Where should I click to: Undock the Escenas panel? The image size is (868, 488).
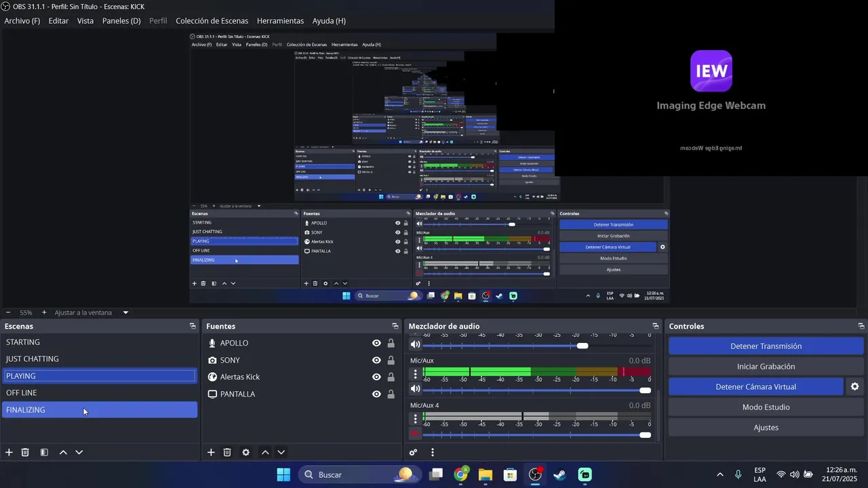click(x=193, y=326)
